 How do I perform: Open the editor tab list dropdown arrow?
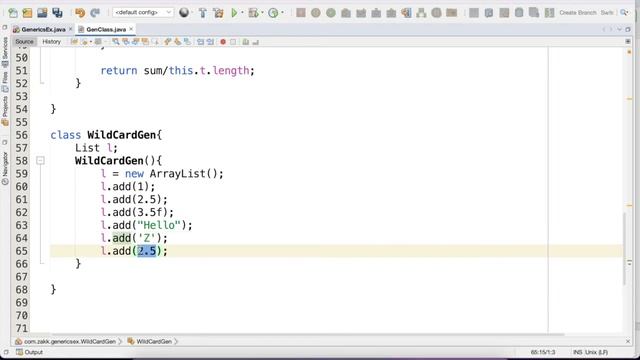pyautogui.click(x=620, y=29)
